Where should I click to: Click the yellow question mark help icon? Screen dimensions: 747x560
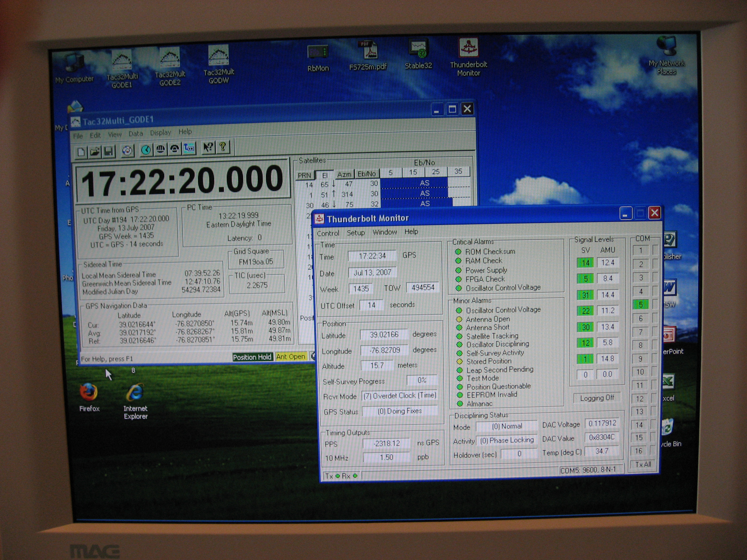point(223,147)
